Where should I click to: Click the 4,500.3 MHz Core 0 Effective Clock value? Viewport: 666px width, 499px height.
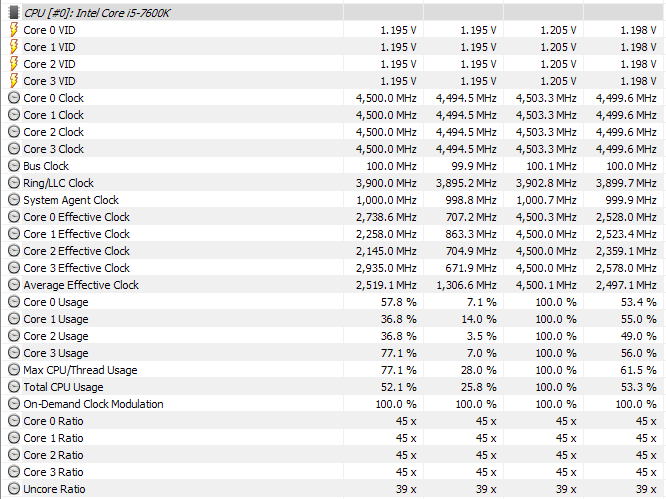click(546, 217)
